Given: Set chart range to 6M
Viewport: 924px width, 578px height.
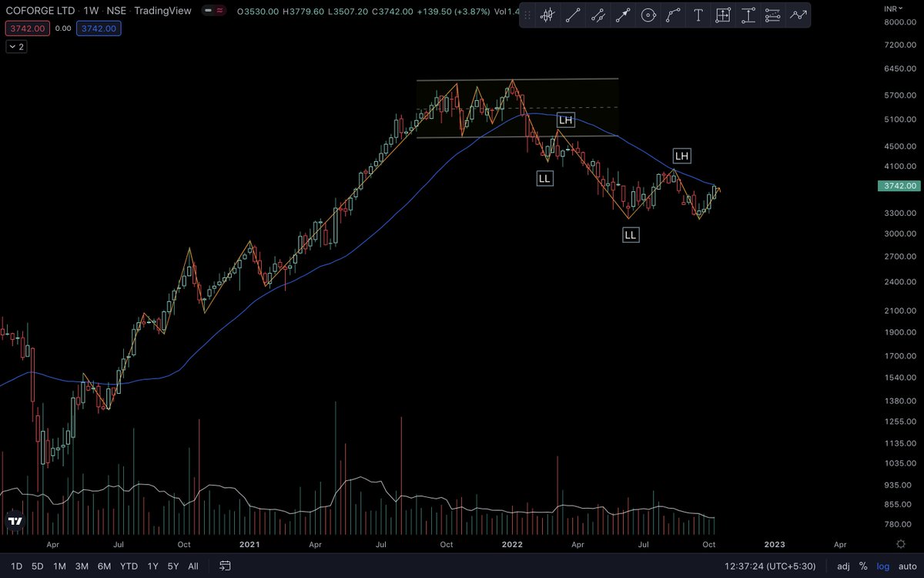Looking at the screenshot, I should pyautogui.click(x=104, y=566).
